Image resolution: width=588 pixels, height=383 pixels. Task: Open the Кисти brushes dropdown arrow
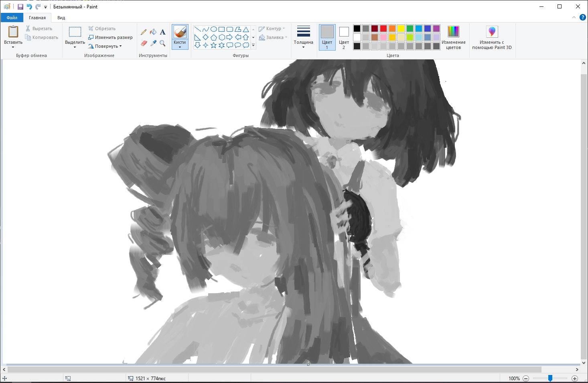tap(180, 47)
